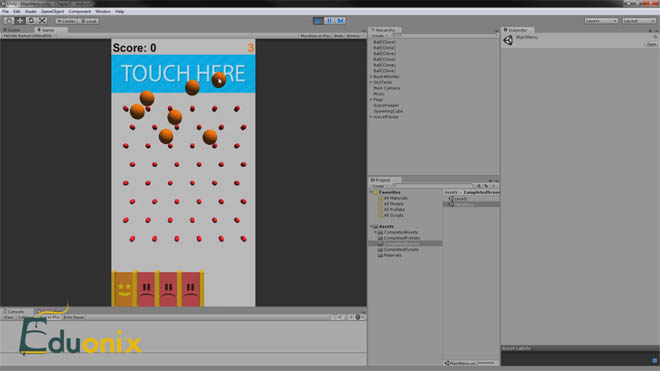
Task: Open the Assets menu
Action: click(x=30, y=11)
